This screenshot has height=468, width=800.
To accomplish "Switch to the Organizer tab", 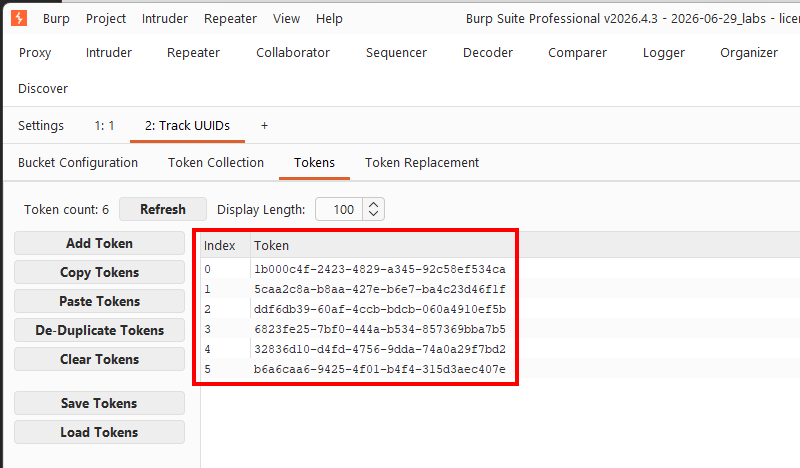I will [x=748, y=53].
